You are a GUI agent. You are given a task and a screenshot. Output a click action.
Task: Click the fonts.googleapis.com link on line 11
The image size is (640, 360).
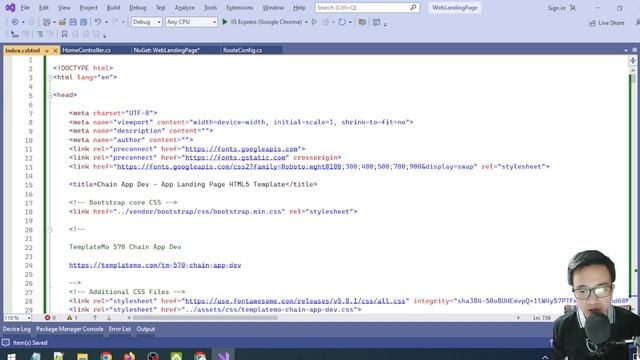(241, 149)
